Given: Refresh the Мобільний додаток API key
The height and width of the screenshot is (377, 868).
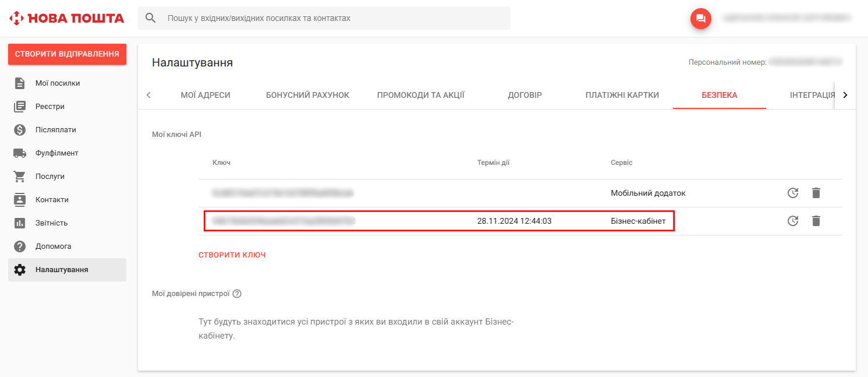Looking at the screenshot, I should pyautogui.click(x=792, y=193).
